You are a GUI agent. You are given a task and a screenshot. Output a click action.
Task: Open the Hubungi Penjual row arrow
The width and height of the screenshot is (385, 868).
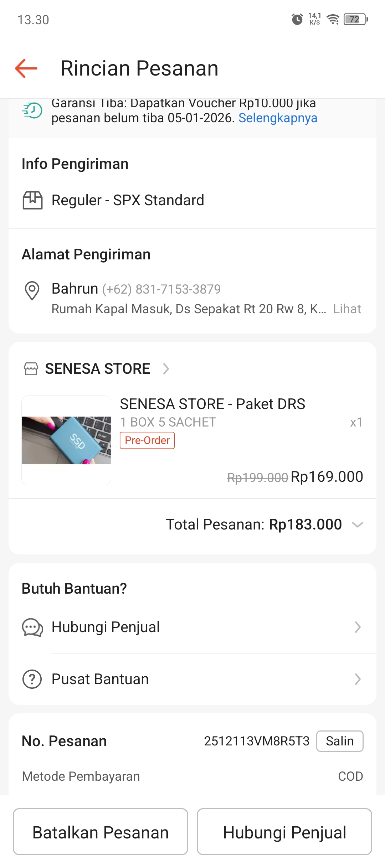[358, 627]
